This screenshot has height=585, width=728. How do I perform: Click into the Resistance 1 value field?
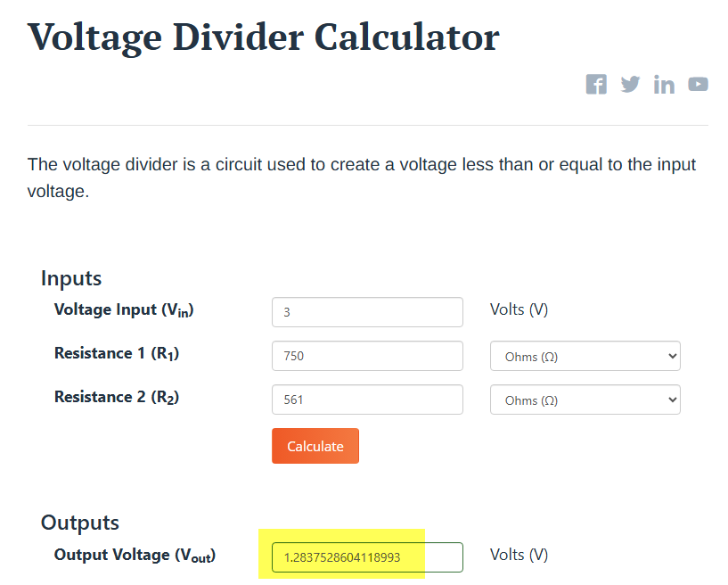coord(367,356)
